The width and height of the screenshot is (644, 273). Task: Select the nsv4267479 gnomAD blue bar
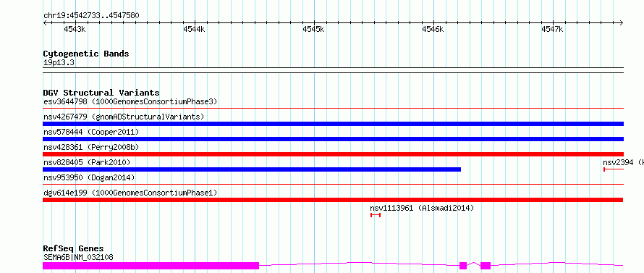coord(333,124)
